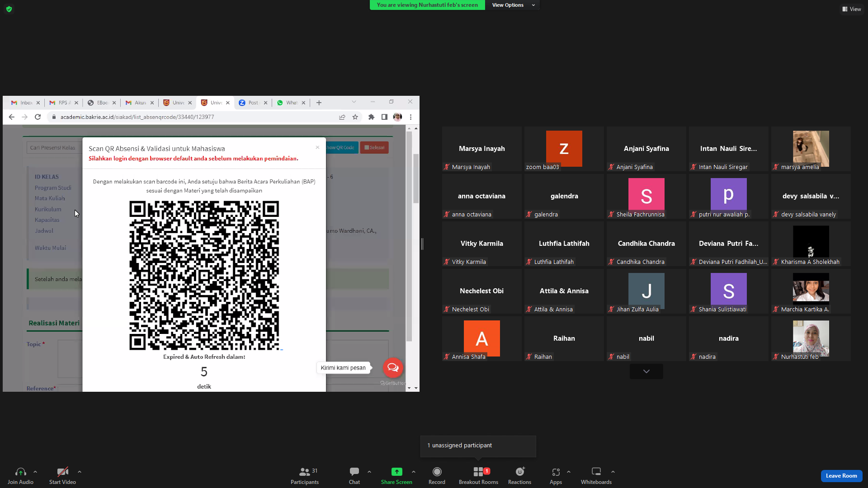868x488 pixels.
Task: Go forward in the browser
Action: point(25,117)
